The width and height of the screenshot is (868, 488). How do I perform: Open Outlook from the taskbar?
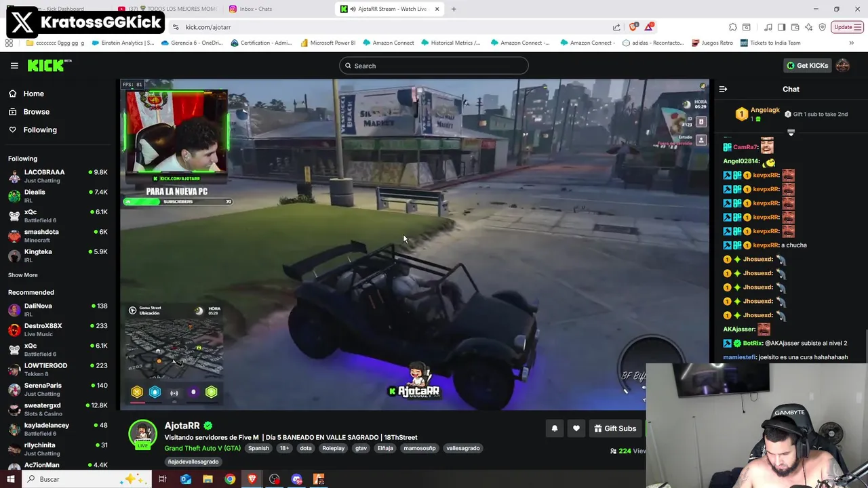(x=185, y=479)
